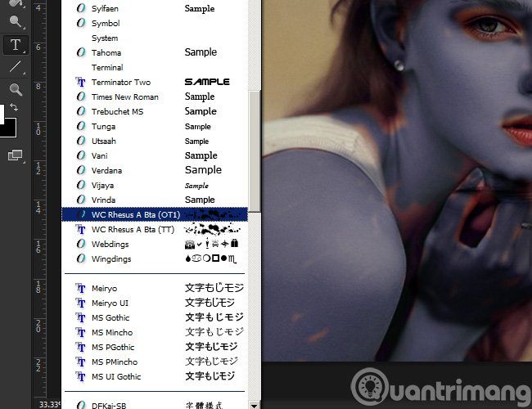This screenshot has height=409, width=532.
Task: Pick MS UI Gothic from font list
Action: point(155,377)
